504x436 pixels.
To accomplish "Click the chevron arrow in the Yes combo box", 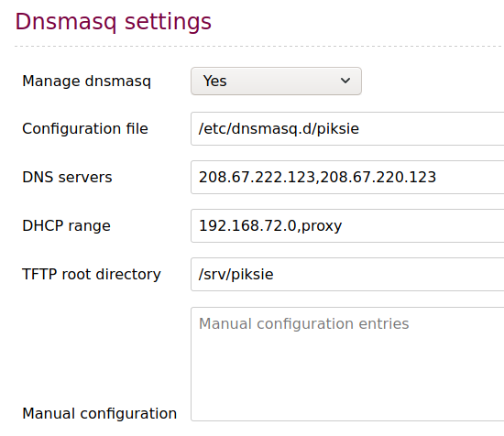I will click(345, 81).
